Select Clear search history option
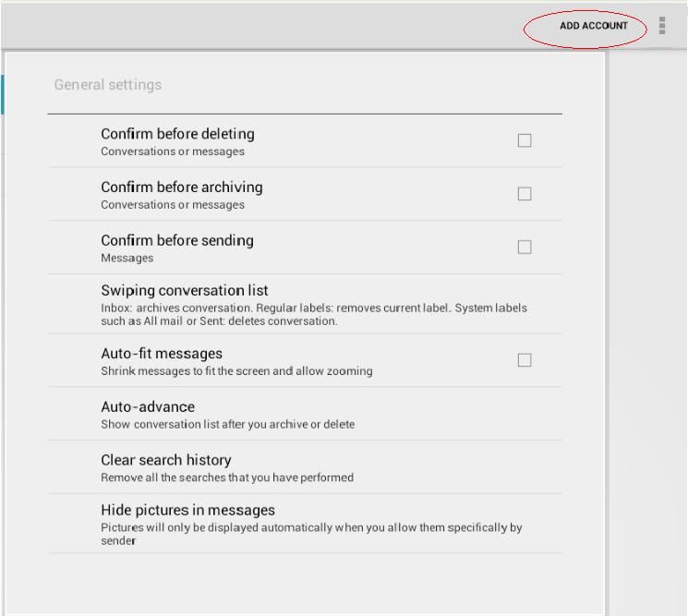 (166, 460)
